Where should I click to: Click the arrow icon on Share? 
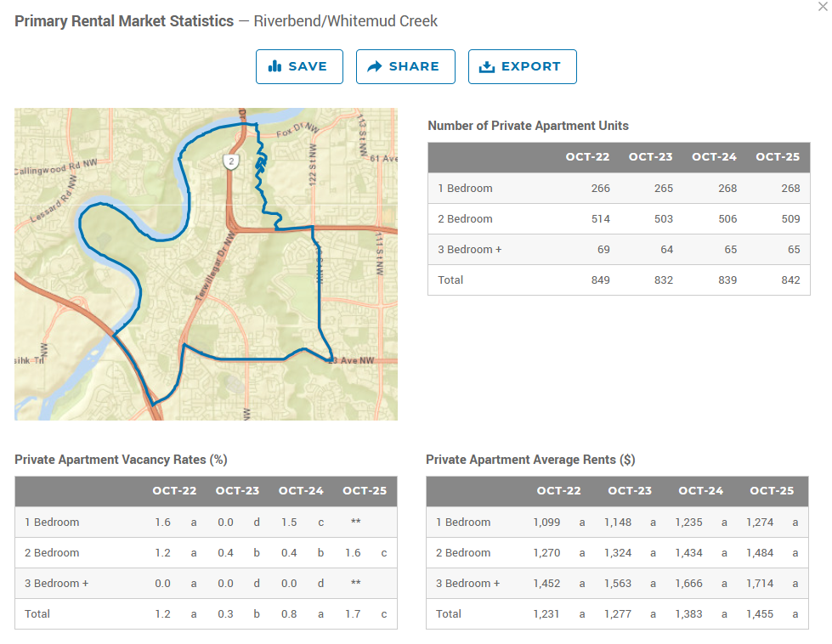pos(375,66)
